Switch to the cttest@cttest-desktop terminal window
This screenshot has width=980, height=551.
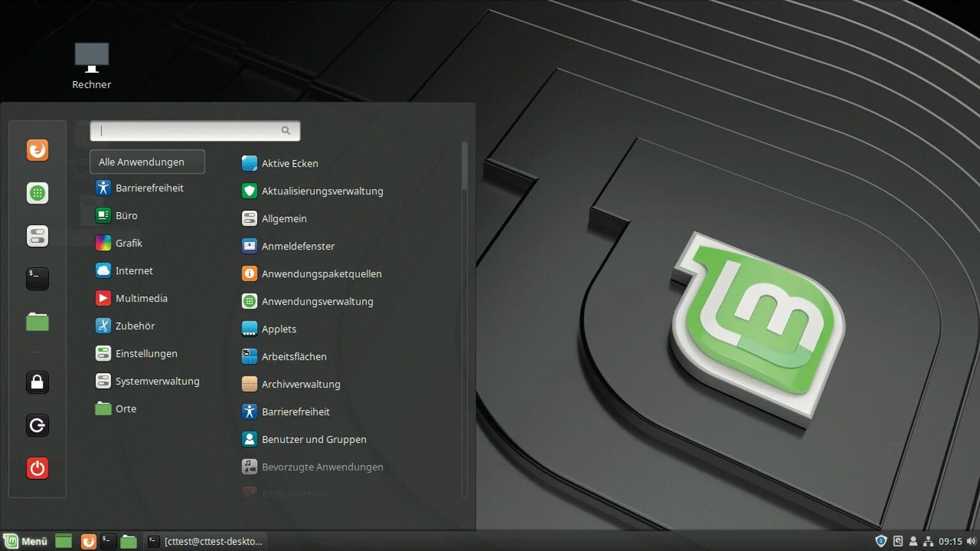tap(205, 541)
